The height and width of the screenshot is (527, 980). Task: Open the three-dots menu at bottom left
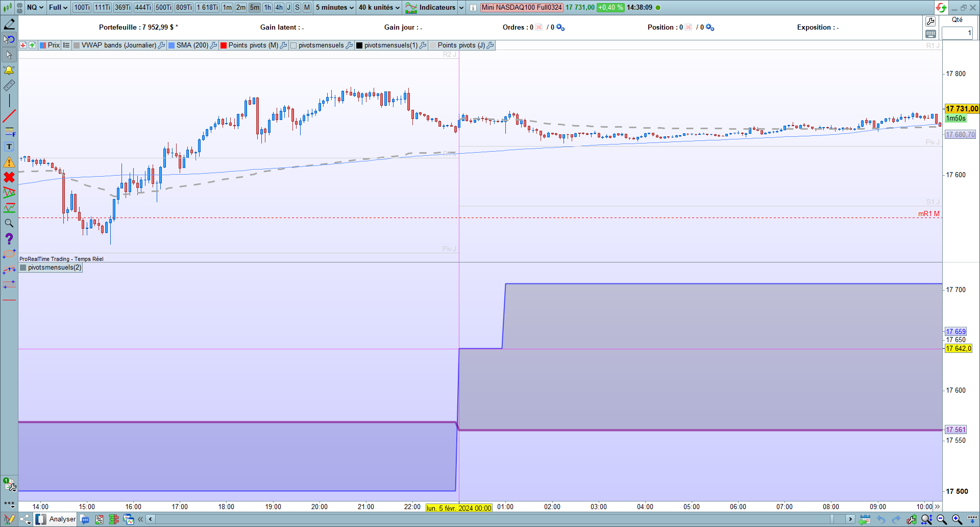point(9,504)
